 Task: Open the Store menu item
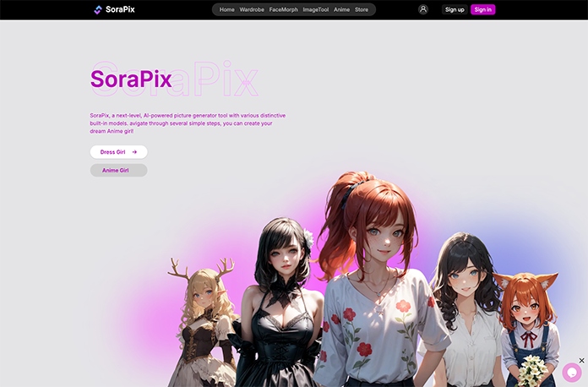coord(362,10)
